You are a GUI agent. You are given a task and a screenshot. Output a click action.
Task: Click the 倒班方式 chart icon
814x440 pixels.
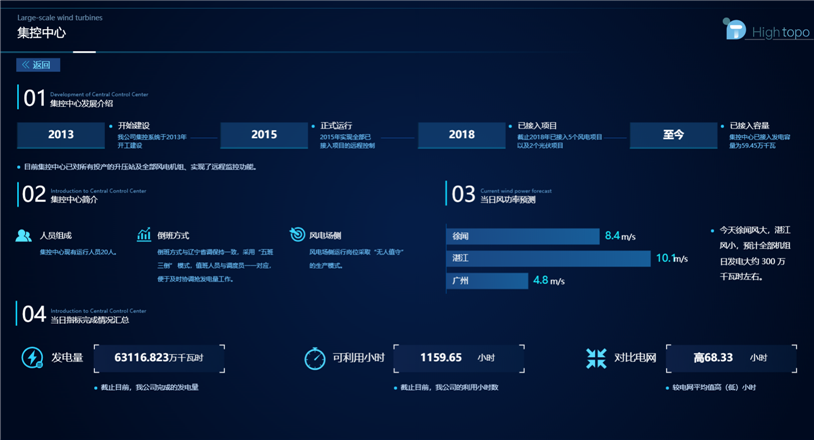144,235
